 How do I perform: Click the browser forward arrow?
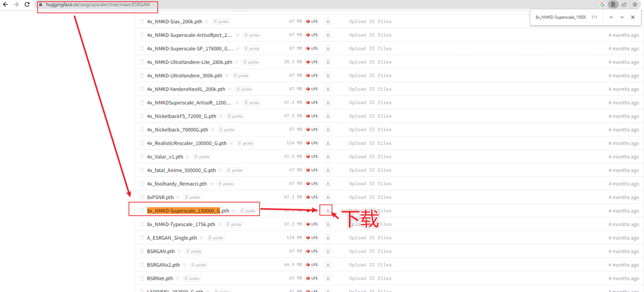[x=16, y=4]
